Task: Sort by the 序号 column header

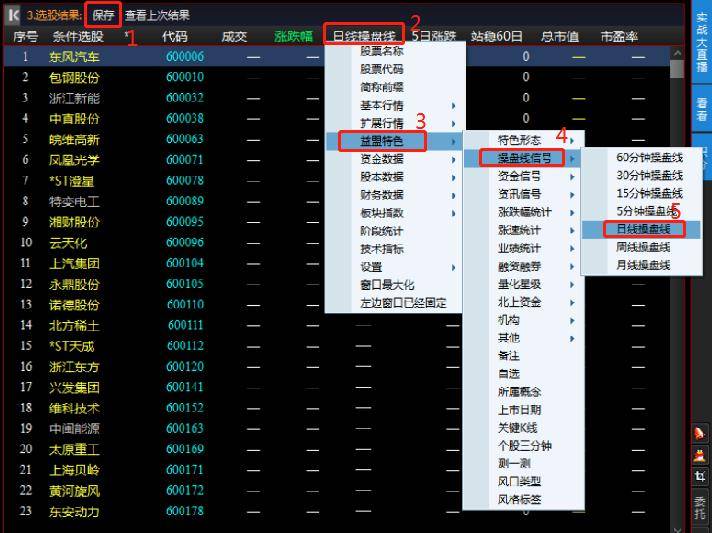Action: tap(25, 36)
